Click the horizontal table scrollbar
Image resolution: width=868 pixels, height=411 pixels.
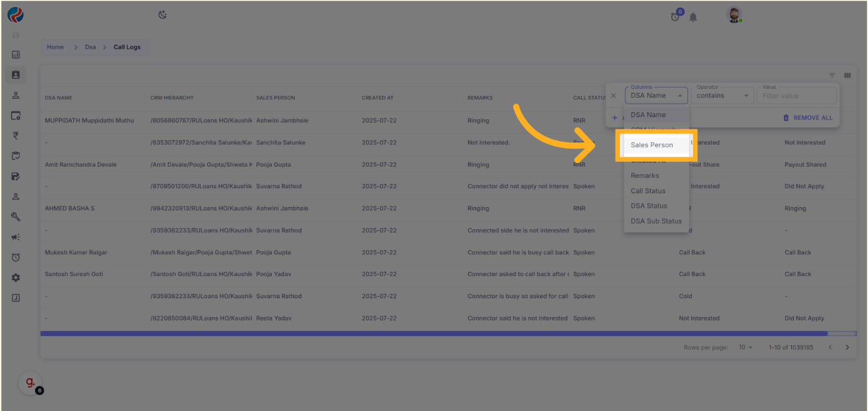click(433, 334)
